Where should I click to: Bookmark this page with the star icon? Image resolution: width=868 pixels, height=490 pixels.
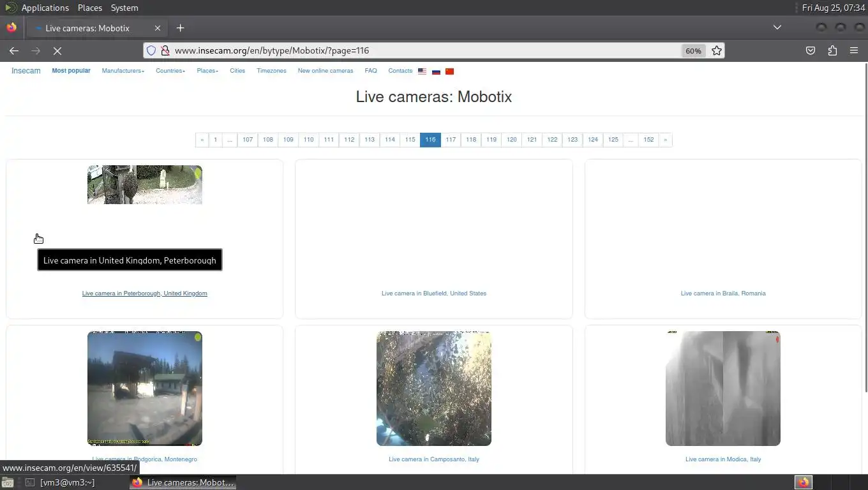[x=717, y=50]
